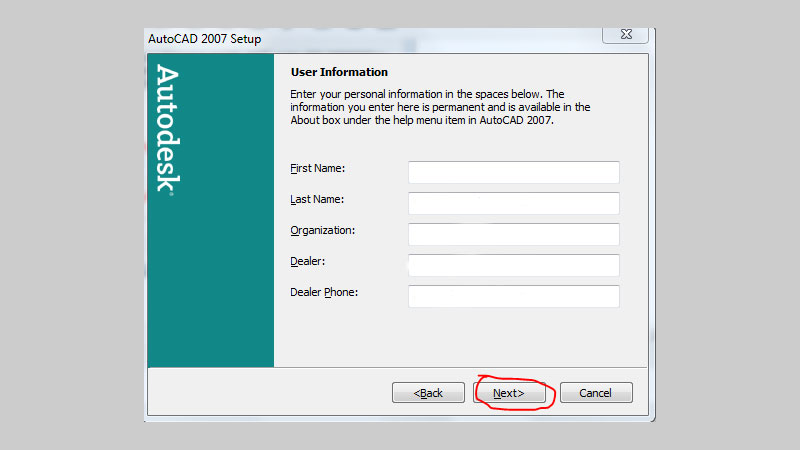Cancel the AutoCAD setup wizard

coord(596,393)
